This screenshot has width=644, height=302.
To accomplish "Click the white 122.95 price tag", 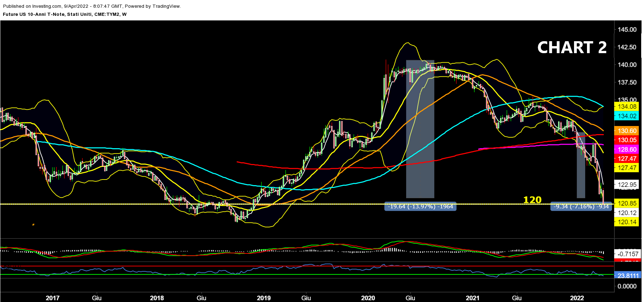I will pos(627,185).
